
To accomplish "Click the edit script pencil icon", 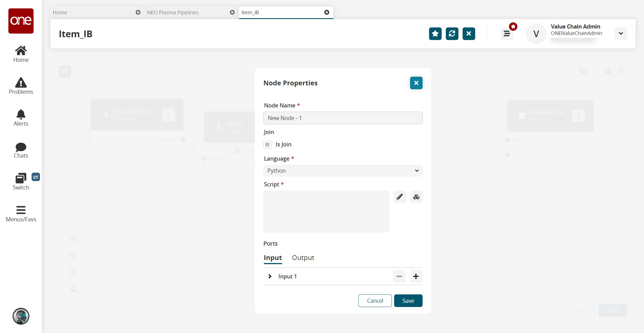I will point(399,197).
